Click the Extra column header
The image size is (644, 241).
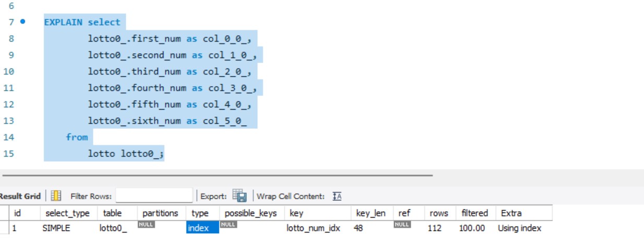[x=523, y=213]
